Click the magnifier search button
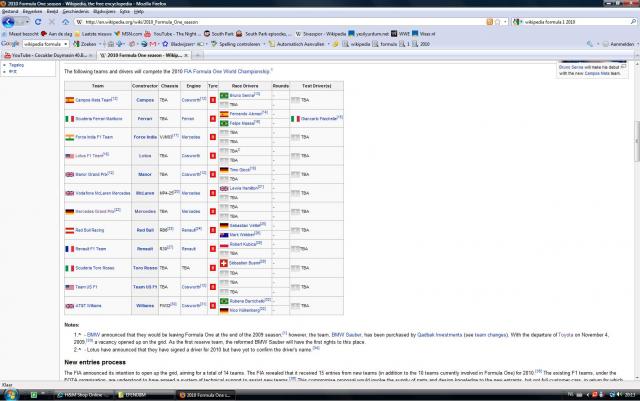Viewport: 640px width, 401px height. point(633,22)
